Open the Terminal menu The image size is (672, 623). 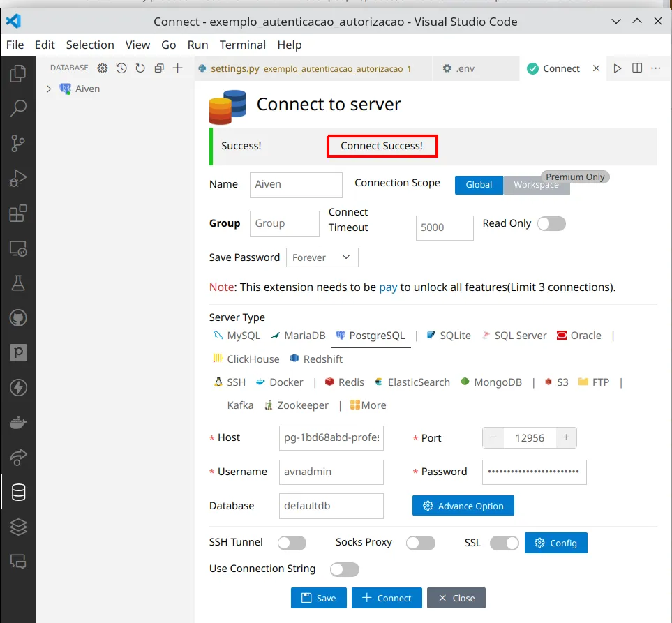click(x=243, y=45)
